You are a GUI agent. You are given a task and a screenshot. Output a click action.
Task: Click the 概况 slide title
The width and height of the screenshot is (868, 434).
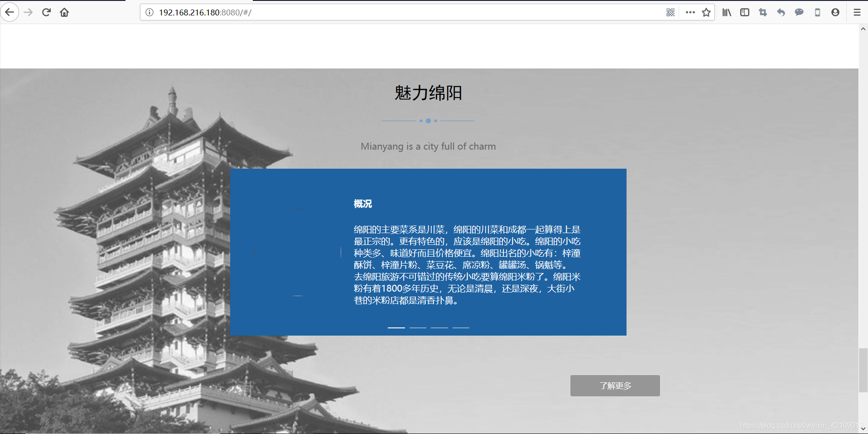pos(363,204)
